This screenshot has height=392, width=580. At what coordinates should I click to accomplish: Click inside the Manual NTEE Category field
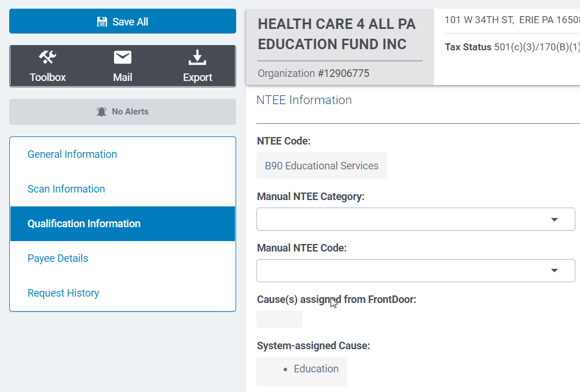tap(416, 219)
